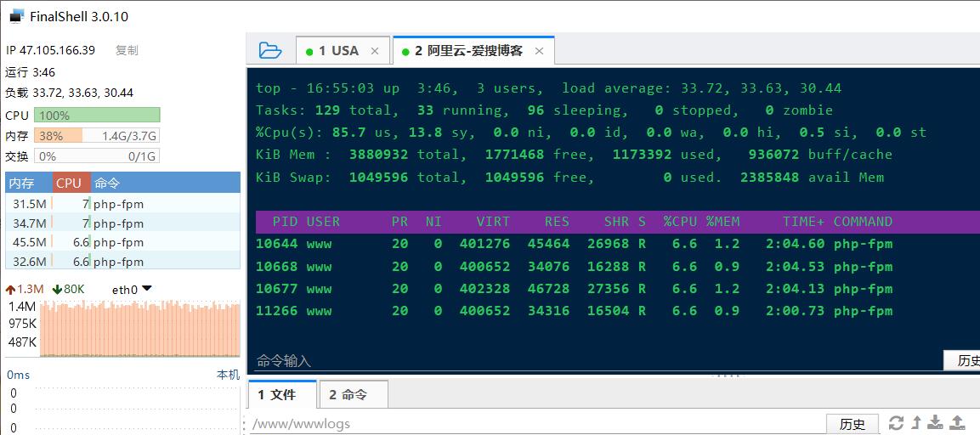Screen dimensions: 980x435
Task: Click the upload file icon
Action: [958, 422]
